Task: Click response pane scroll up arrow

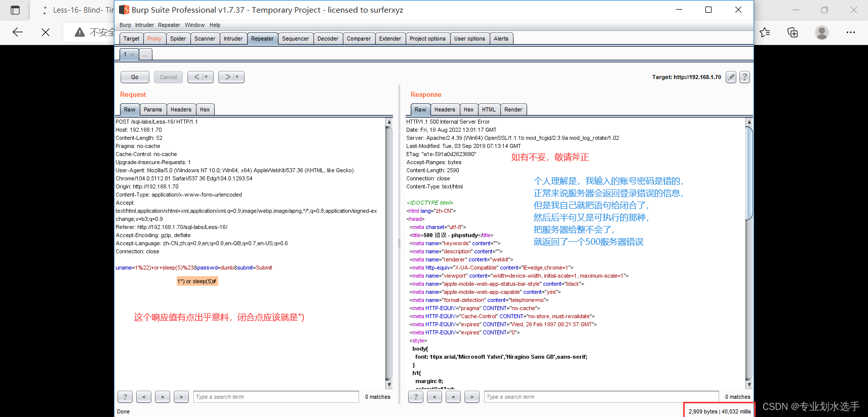Action: (x=749, y=122)
